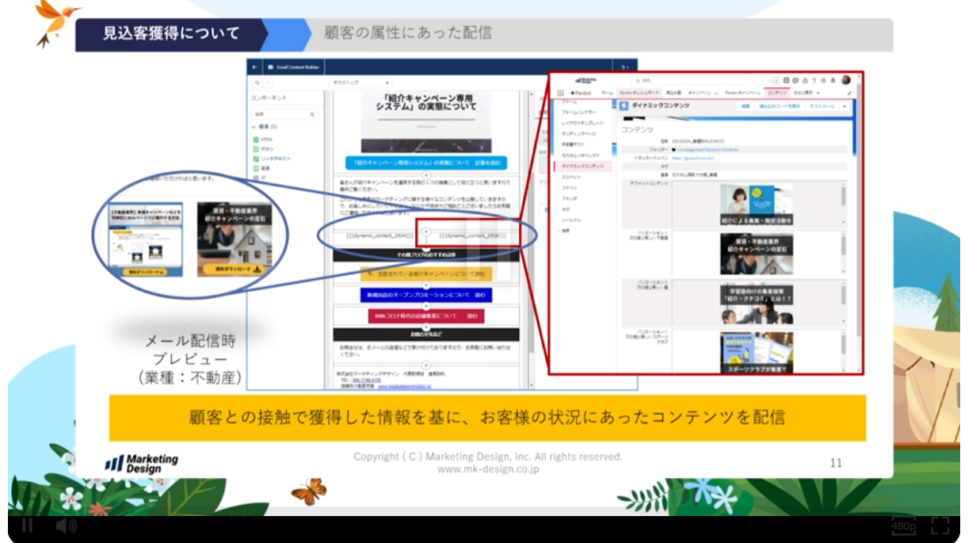Screen dimensions: 980x543
Task: Click the user avatar profile picture
Action: click(x=846, y=80)
